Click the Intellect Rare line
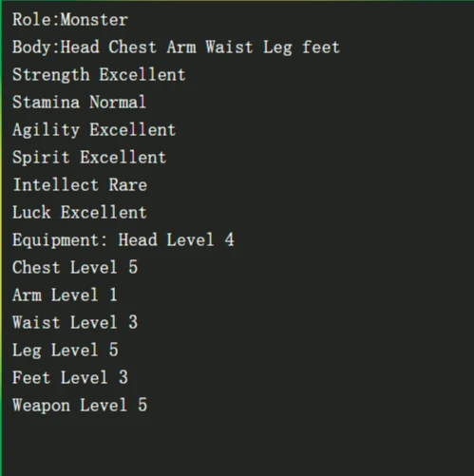Image resolution: width=474 pixels, height=476 pixels. pos(80,184)
